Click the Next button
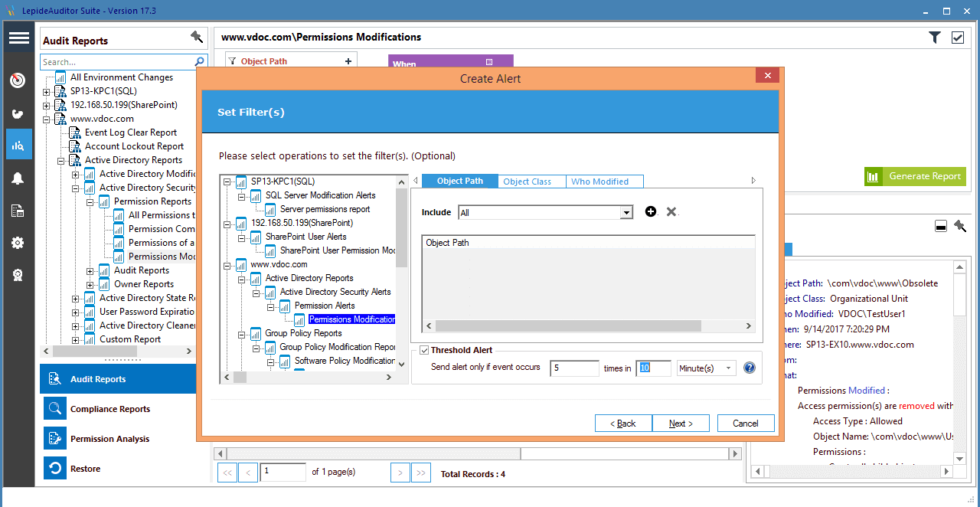Screen dimensions: 980x507 681,424
